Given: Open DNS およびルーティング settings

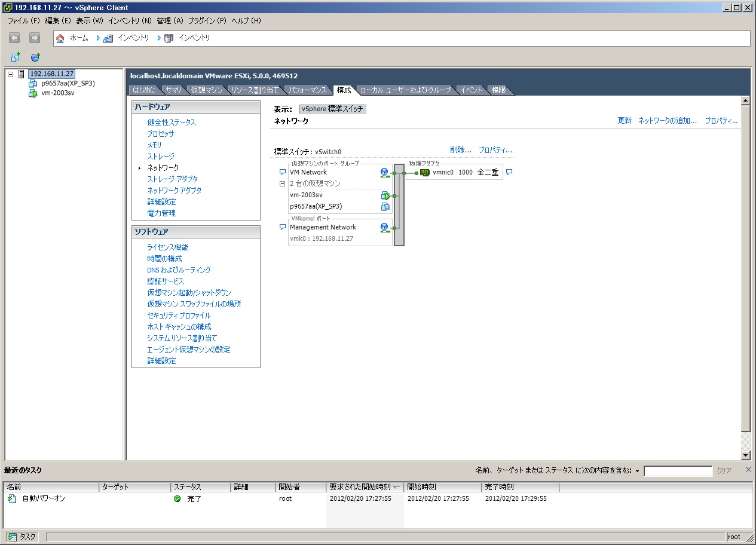Looking at the screenshot, I should 179,270.
